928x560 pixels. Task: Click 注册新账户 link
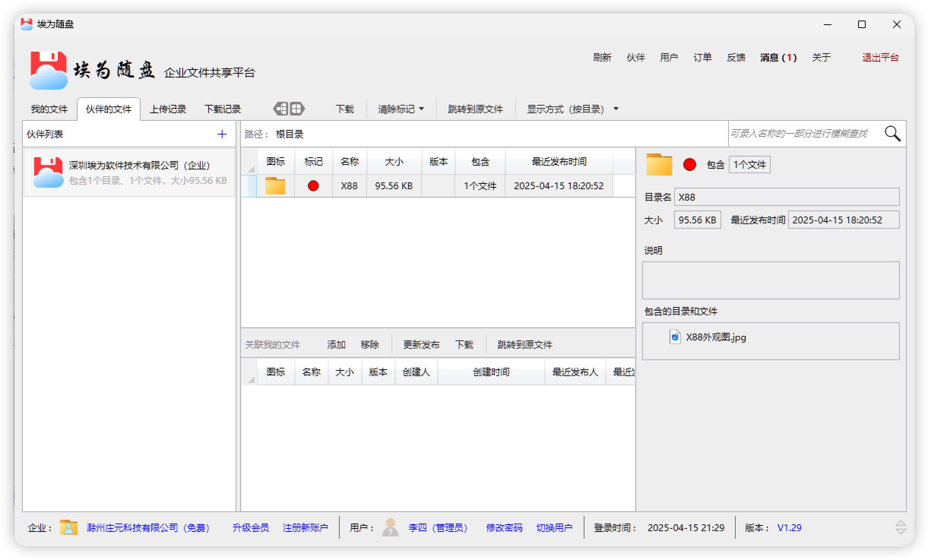(305, 527)
